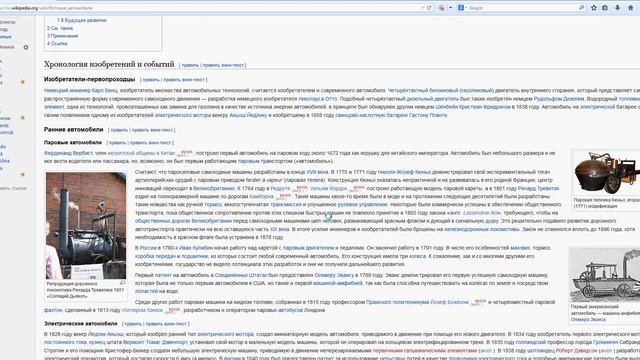Open the XIX века link
This screenshot has width=640, height=360.
(280, 229)
